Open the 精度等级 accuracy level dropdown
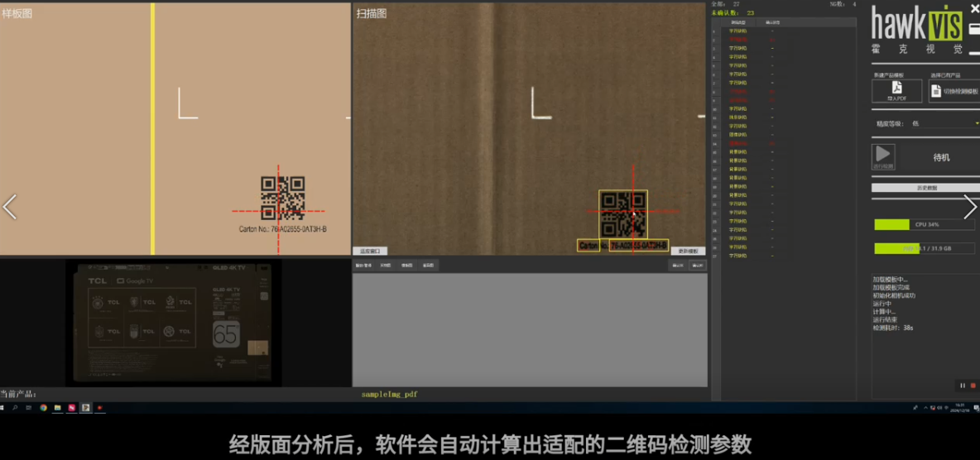Viewport: 980px width, 460px height. [x=944, y=124]
